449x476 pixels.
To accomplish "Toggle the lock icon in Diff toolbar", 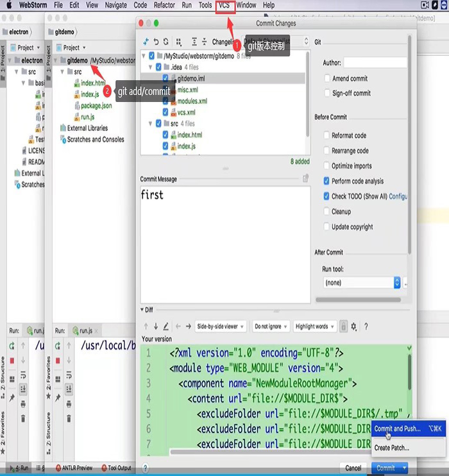I will (343, 327).
